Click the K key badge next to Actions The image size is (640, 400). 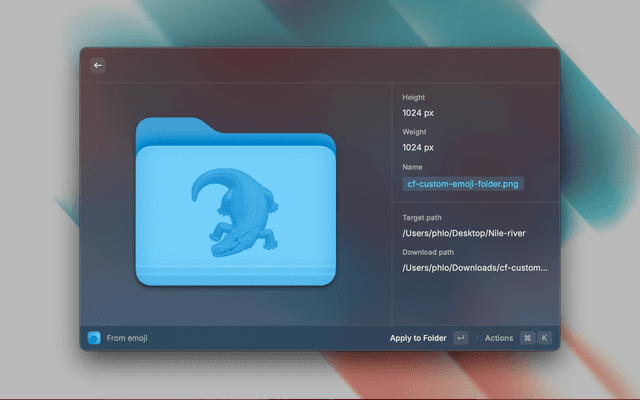545,338
